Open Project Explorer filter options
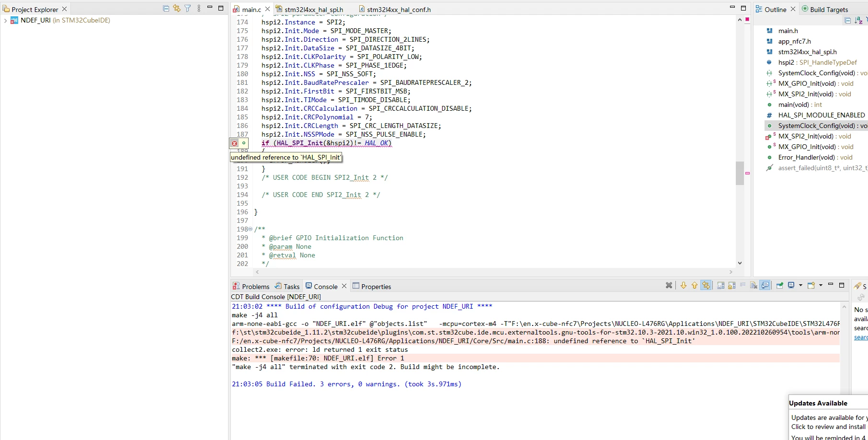Screen dimensions: 868x440 [188, 9]
